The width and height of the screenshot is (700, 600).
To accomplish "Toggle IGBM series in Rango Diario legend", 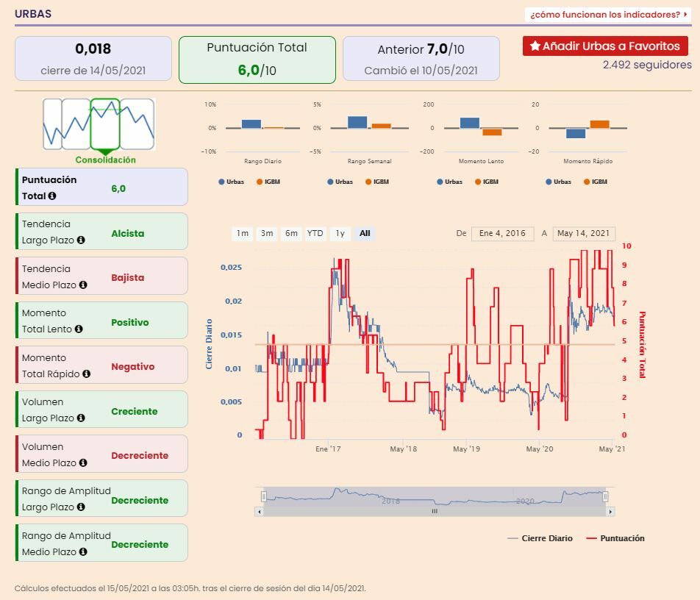I will click(268, 182).
